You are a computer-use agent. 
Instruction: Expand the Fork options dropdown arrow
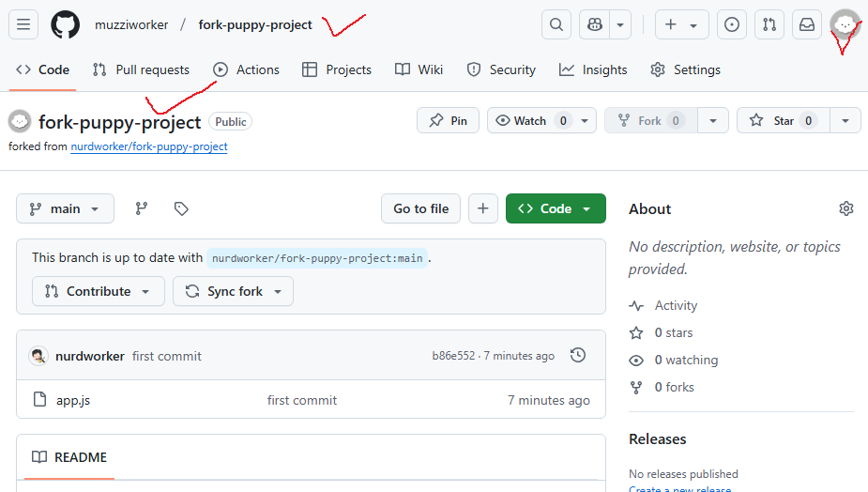(x=713, y=120)
